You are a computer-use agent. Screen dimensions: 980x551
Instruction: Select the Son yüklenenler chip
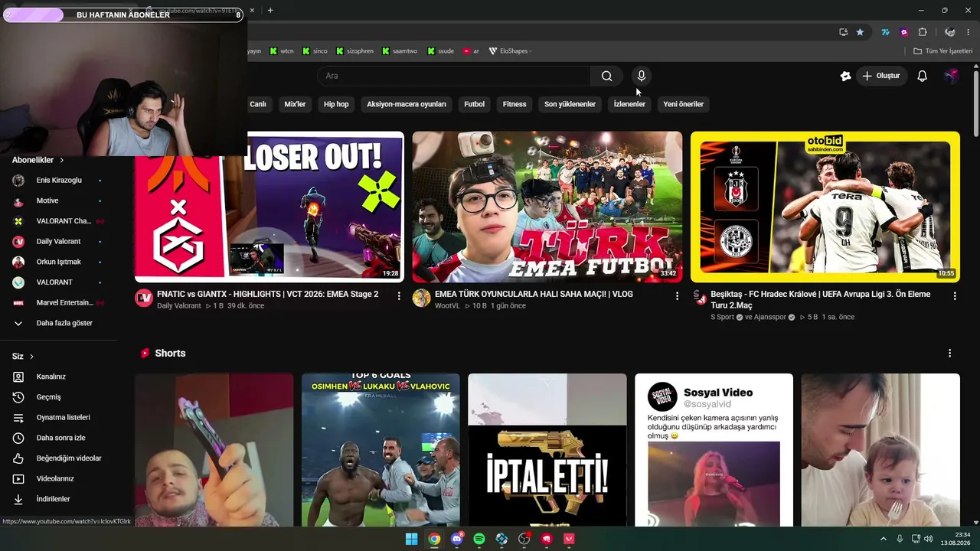[x=570, y=104]
